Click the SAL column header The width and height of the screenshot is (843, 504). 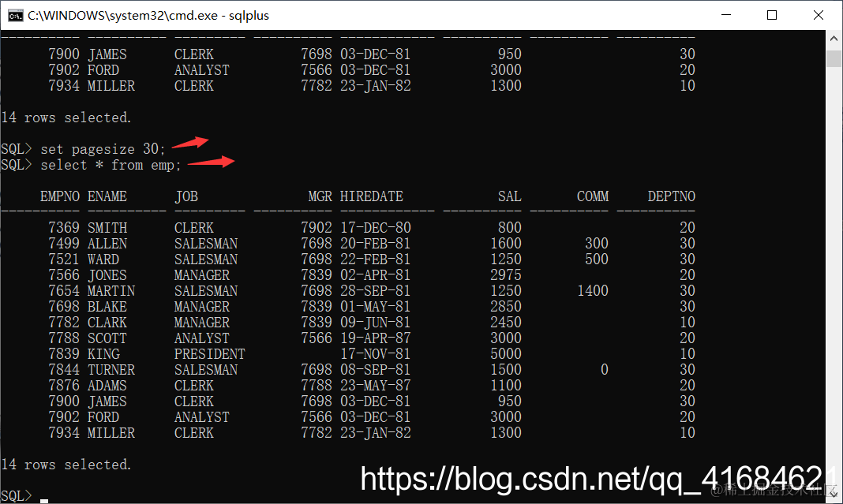point(510,196)
